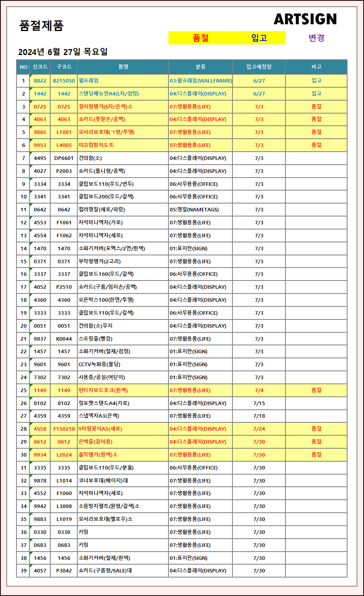Click the 7/15 expected arrival date
The height and width of the screenshot is (596, 364).
(259, 403)
